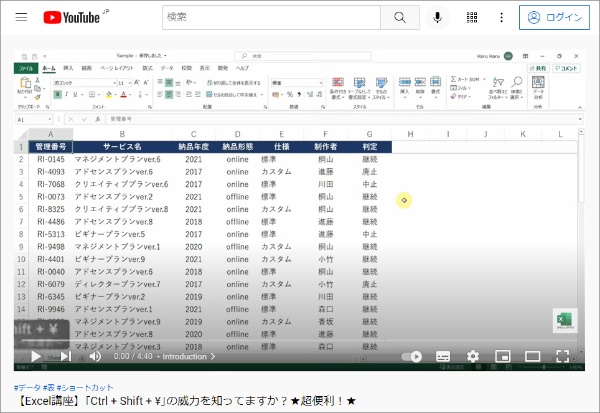Open find and select 検索と選択
600x413 pixels.
[x=516, y=88]
